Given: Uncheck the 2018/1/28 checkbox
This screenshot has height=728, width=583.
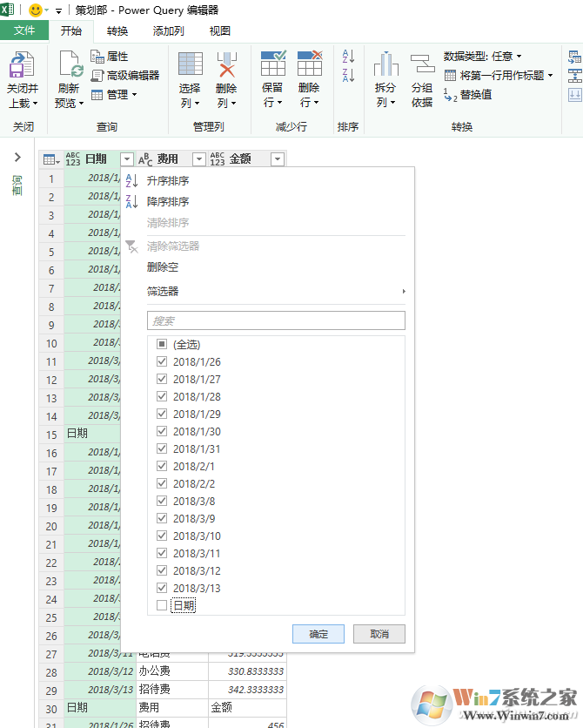Looking at the screenshot, I should 161,396.
